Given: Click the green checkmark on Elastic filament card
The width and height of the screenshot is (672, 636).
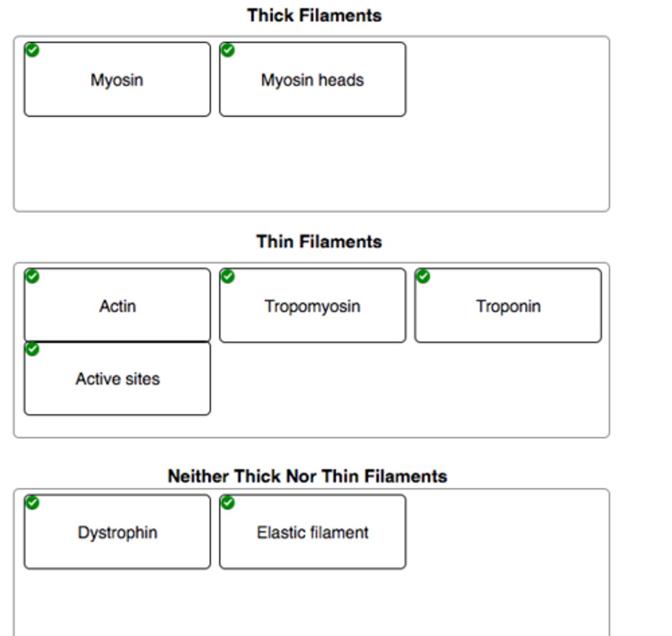Looking at the screenshot, I should (228, 502).
